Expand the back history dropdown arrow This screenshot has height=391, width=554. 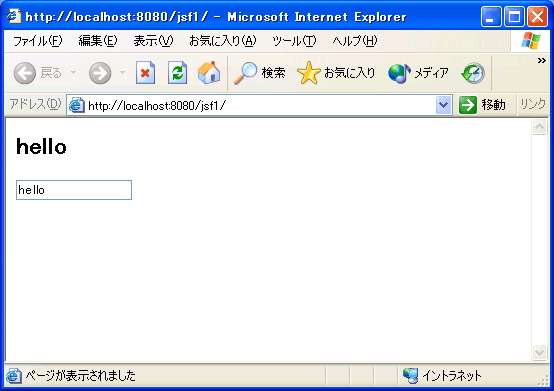pos(73,73)
